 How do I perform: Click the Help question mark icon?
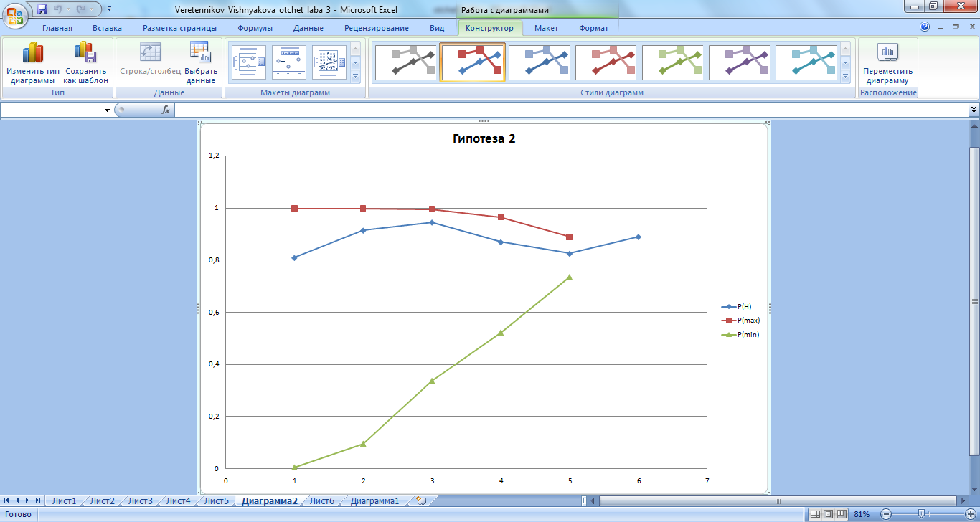(x=925, y=27)
